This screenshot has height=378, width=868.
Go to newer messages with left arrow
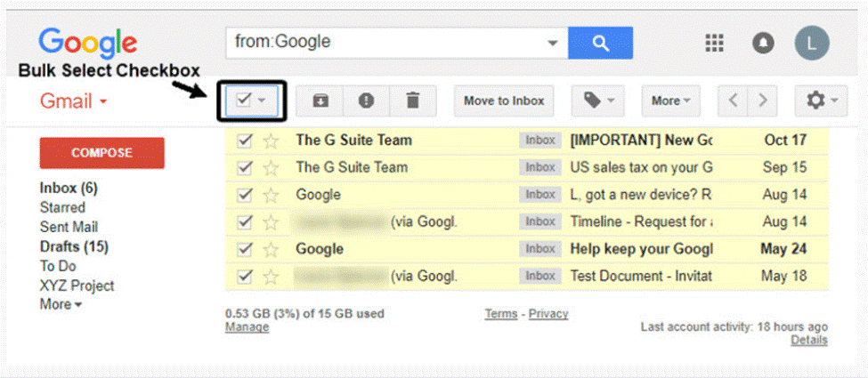(734, 101)
